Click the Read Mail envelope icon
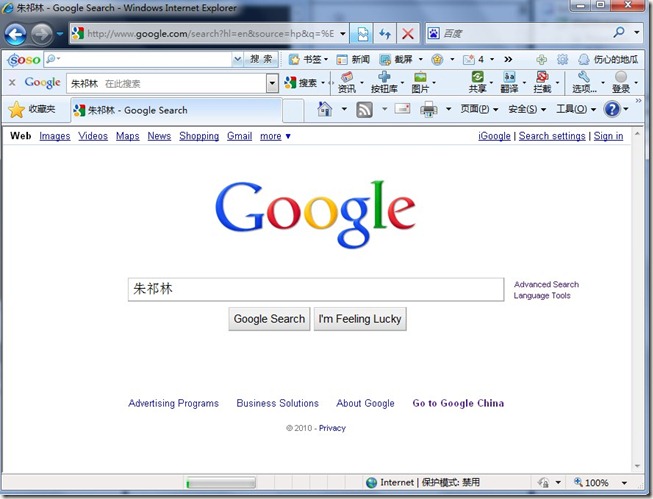This screenshot has width=653, height=499. click(402, 109)
